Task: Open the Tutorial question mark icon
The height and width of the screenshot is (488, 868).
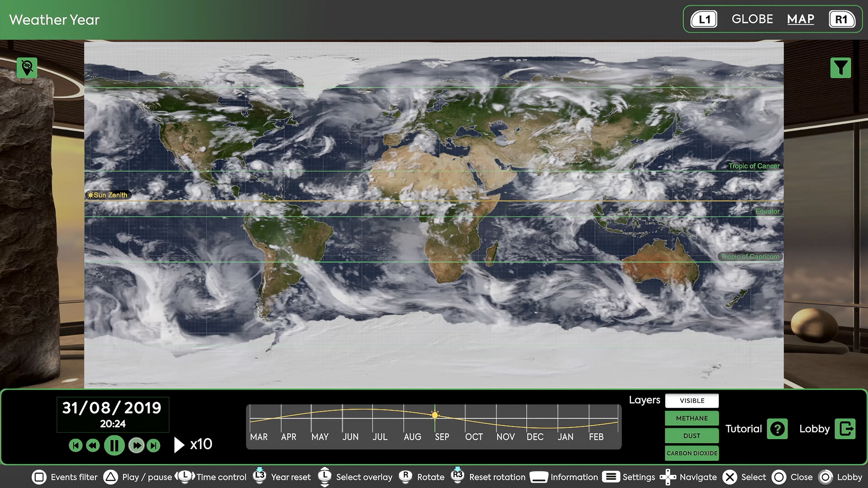Action: (777, 429)
